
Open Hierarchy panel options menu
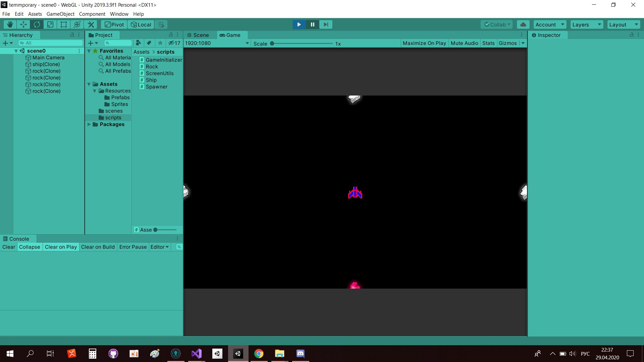[x=79, y=35]
